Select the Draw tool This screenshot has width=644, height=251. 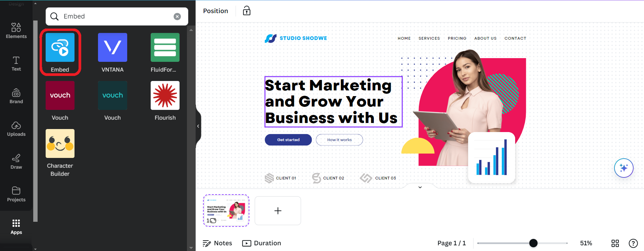pos(16,161)
